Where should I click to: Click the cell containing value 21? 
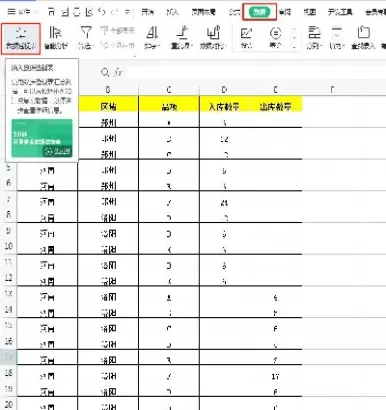pyautogui.click(x=224, y=202)
